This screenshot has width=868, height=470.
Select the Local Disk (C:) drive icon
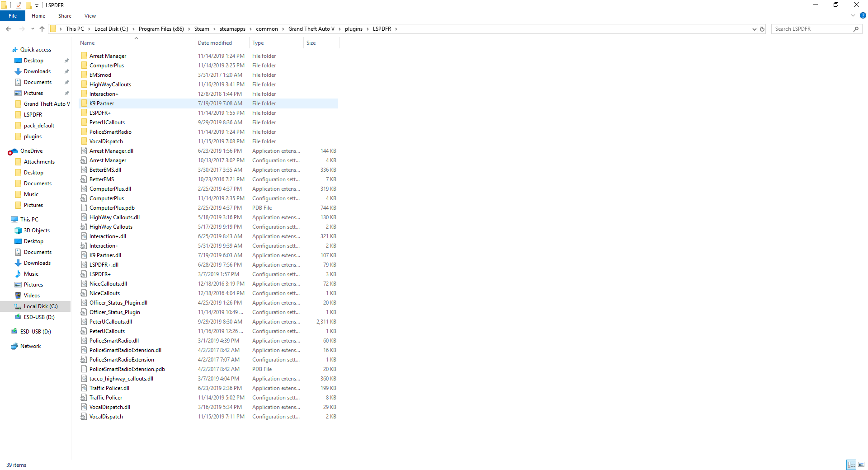18,306
